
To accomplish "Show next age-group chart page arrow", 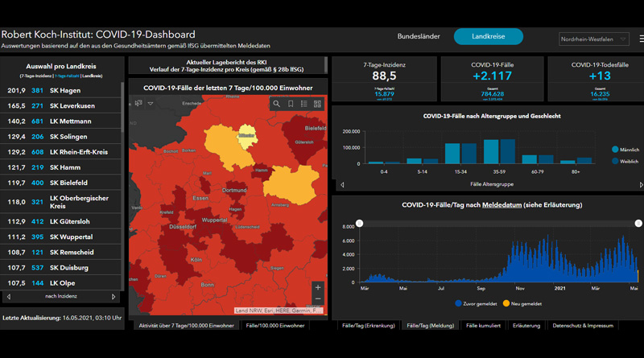I will click(x=641, y=185).
